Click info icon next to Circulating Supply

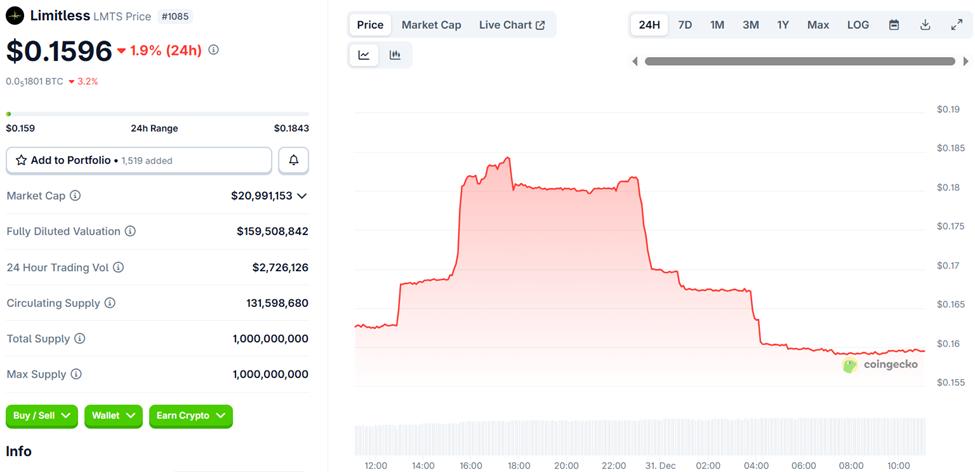(x=110, y=303)
